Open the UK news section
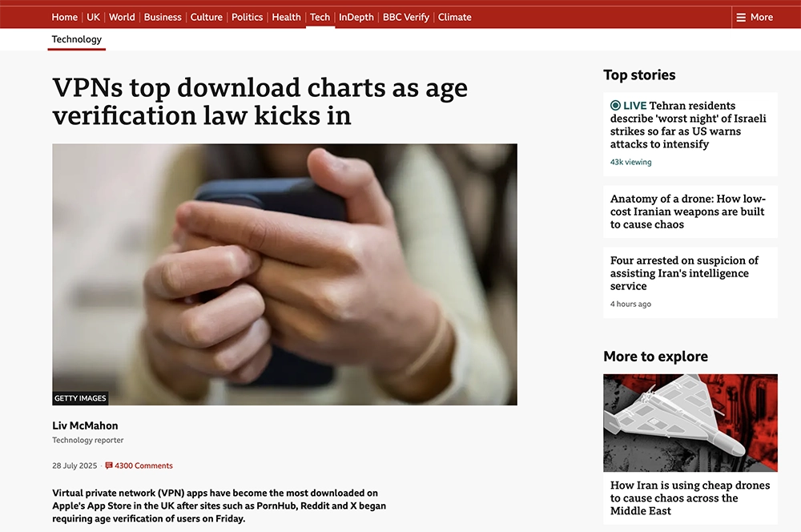 94,17
